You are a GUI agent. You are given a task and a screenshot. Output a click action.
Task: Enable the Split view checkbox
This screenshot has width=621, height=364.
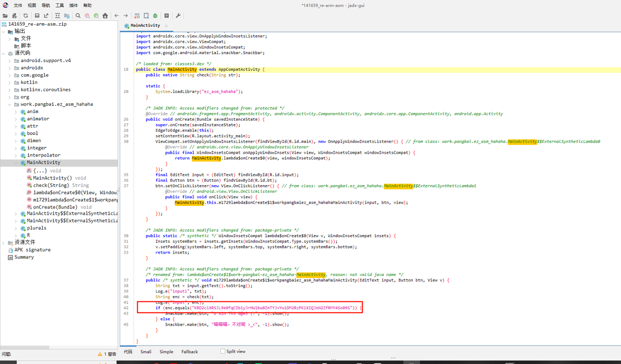click(223, 351)
